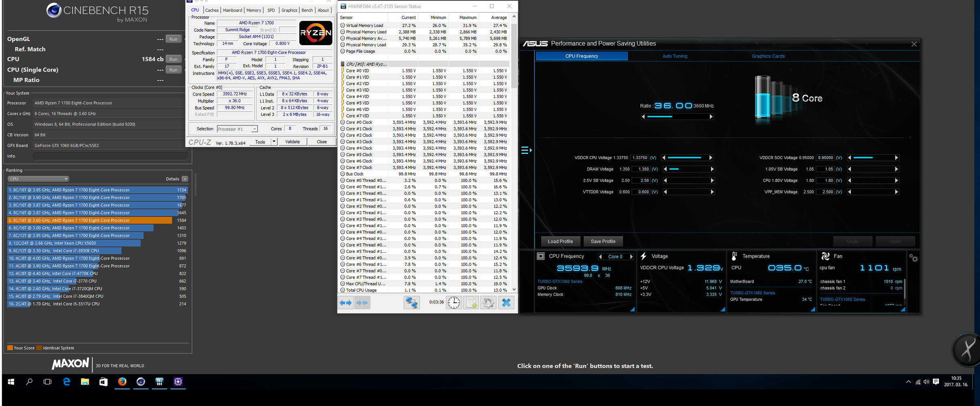This screenshot has height=406, width=980.
Task: Switch to CPU-Z Memory tab
Action: (x=254, y=10)
